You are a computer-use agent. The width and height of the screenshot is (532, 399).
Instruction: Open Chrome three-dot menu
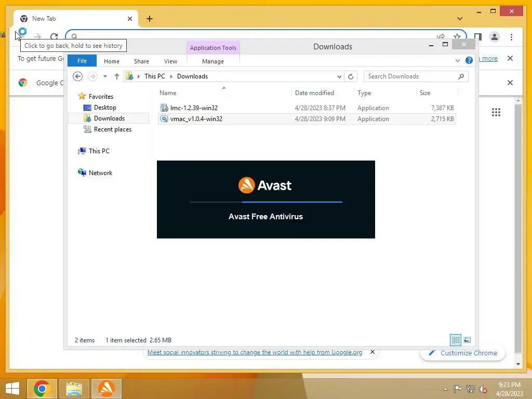(x=511, y=37)
